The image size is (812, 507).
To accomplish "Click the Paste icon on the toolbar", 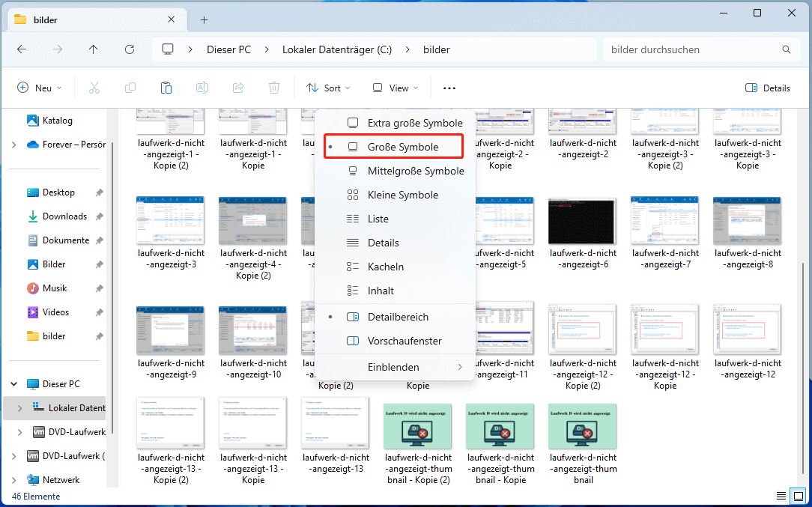I will tap(166, 88).
